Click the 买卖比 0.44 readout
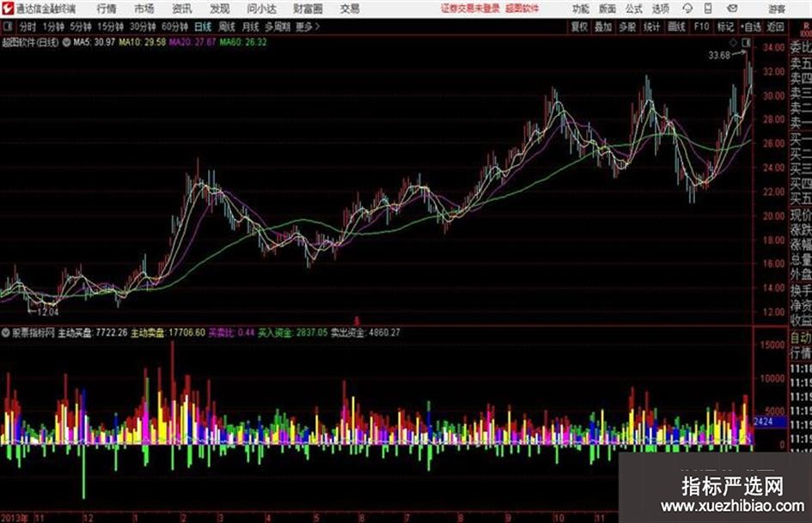This screenshot has width=812, height=523. [231, 332]
